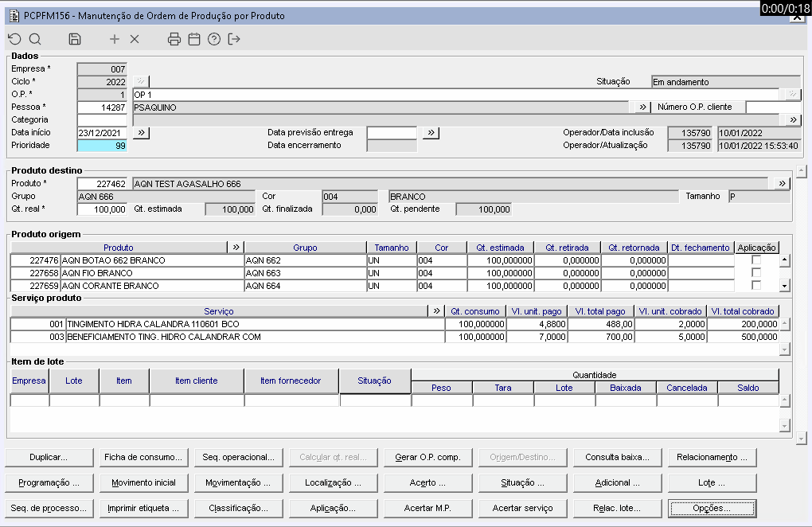Open lookup arrow beside Data previsão entrega

click(431, 133)
